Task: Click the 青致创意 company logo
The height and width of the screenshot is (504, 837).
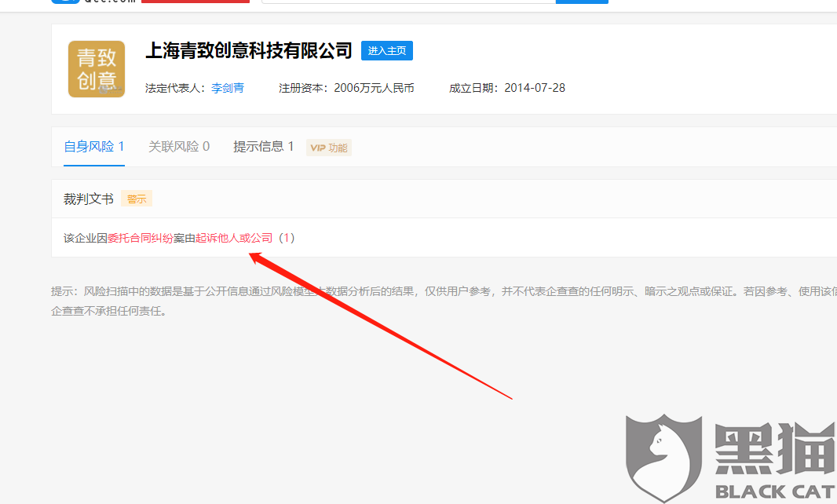Action: click(x=97, y=69)
